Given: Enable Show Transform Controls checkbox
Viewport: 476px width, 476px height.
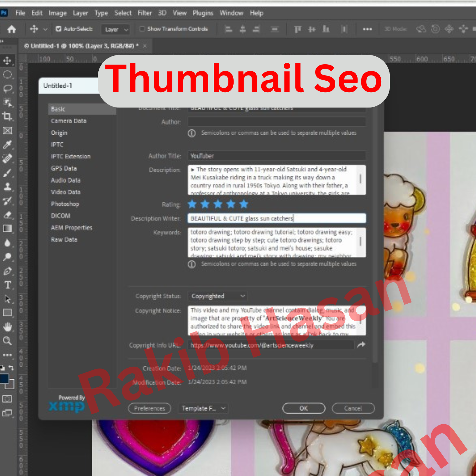Looking at the screenshot, I should coord(142,29).
